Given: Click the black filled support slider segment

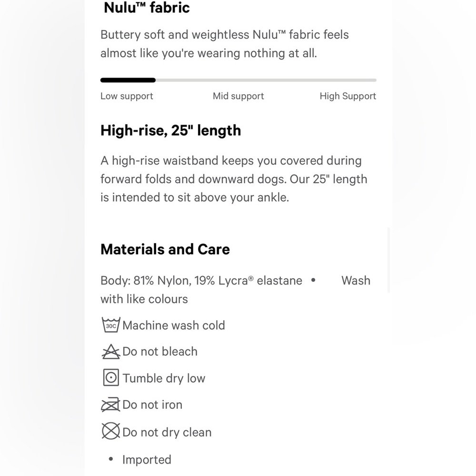Looking at the screenshot, I should [x=128, y=80].
